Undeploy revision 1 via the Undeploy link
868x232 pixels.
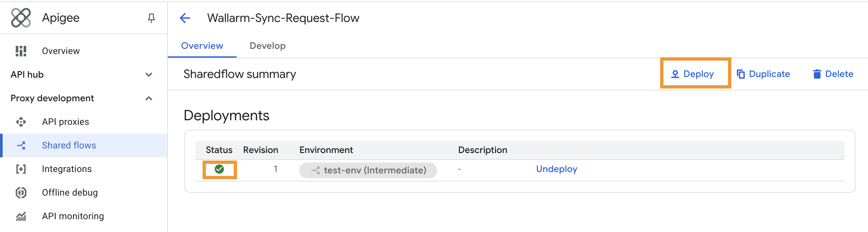tap(557, 169)
